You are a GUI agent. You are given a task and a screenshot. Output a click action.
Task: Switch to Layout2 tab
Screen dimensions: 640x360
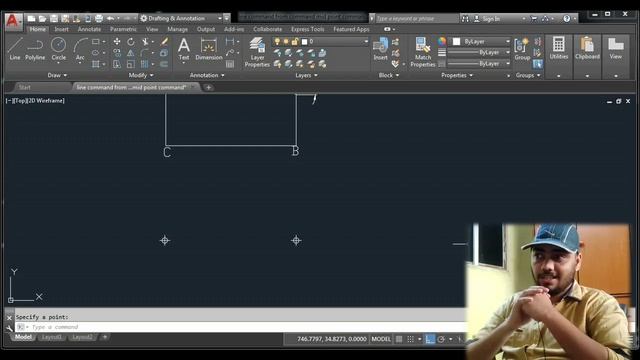tap(82, 337)
